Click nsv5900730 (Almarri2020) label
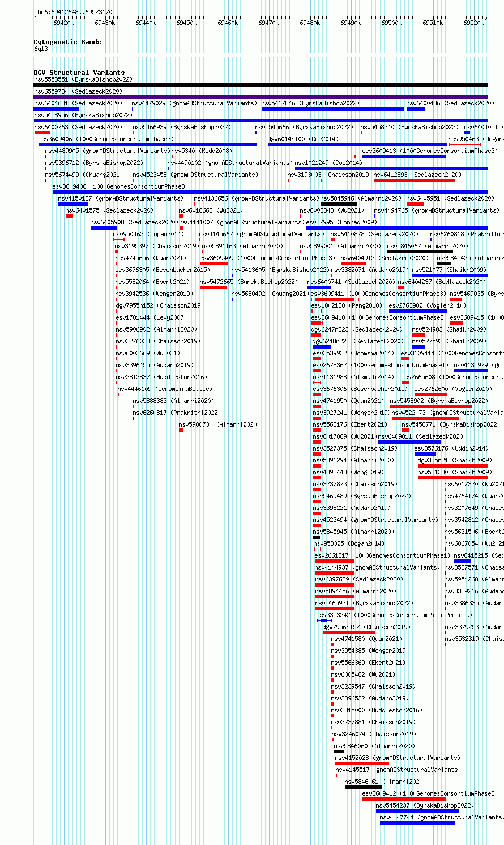Image resolution: width=504 pixels, height=845 pixels. [219, 425]
